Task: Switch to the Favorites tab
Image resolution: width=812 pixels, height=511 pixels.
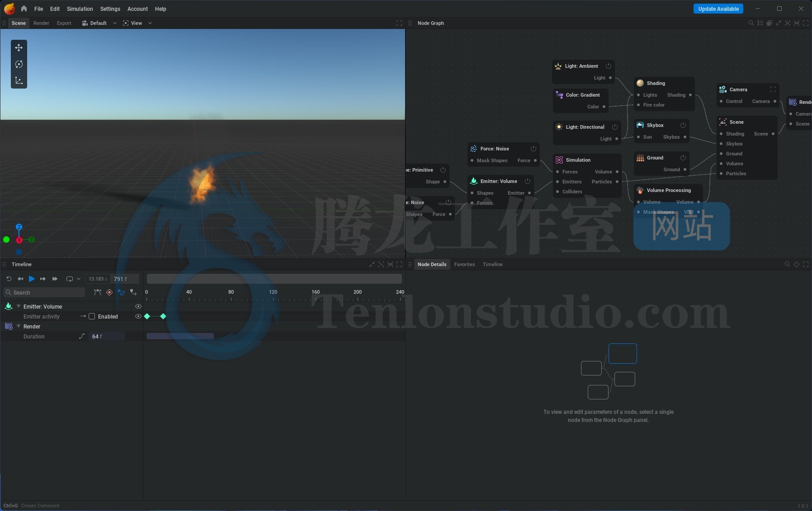Action: [x=464, y=264]
